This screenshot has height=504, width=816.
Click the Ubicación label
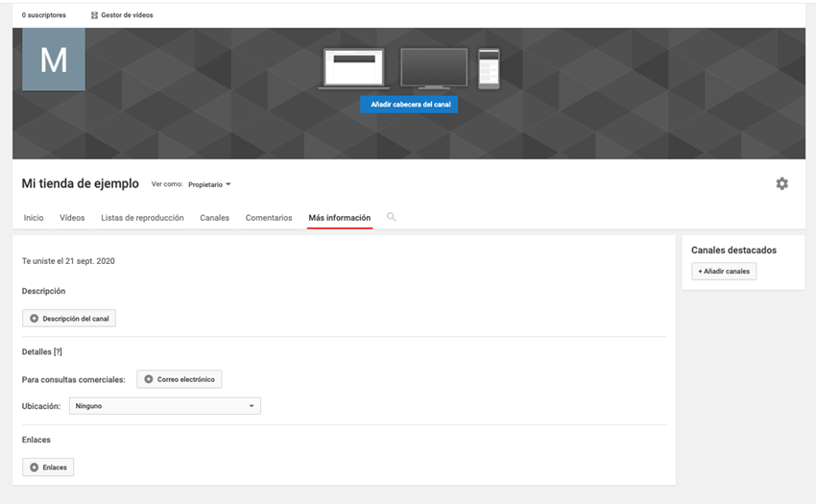click(x=41, y=406)
